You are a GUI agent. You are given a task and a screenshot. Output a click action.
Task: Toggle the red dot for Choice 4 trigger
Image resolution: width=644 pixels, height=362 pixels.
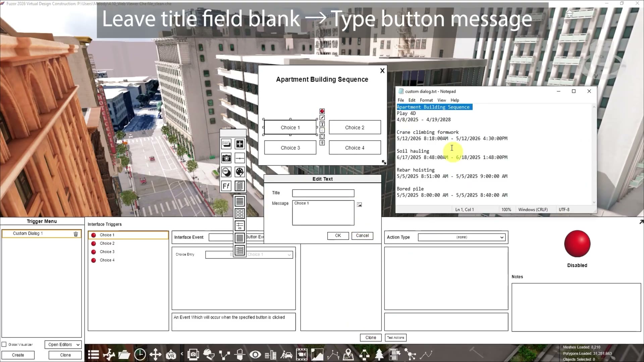94,260
